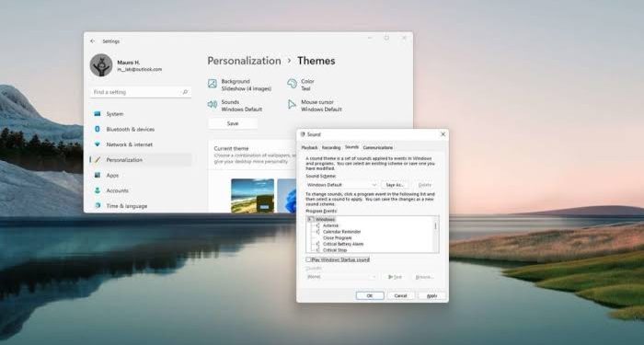
Task: Click Background Slideshow (4 images) text
Action: (x=246, y=85)
